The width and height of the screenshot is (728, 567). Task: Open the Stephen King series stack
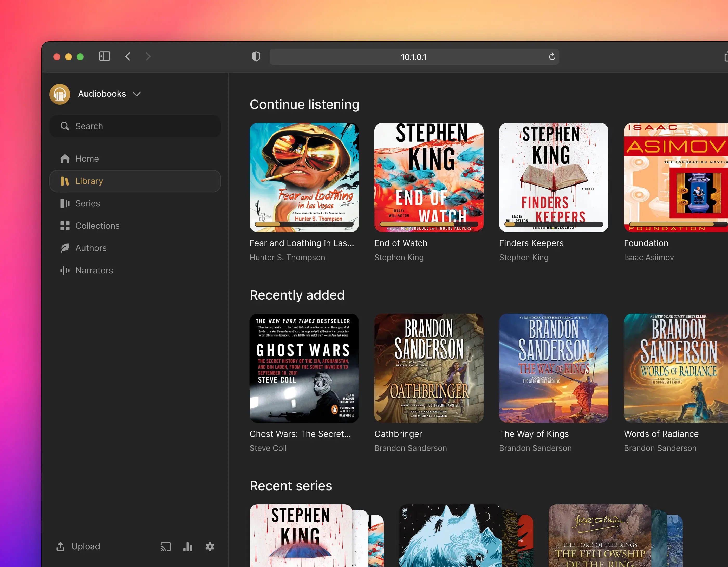coord(317,536)
